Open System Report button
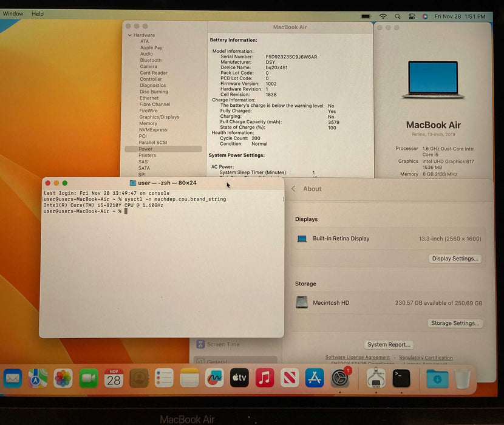This screenshot has width=504, height=425. [389, 345]
